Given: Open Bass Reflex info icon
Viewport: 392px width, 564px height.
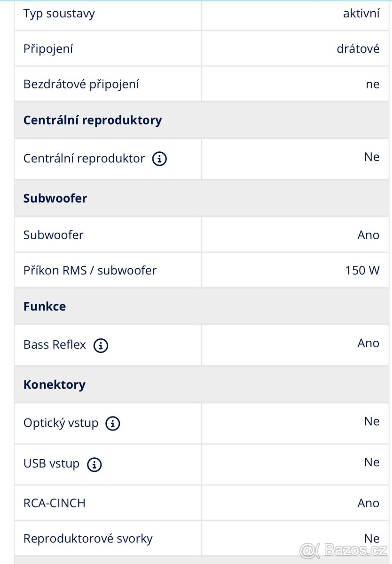Looking at the screenshot, I should 101,345.
